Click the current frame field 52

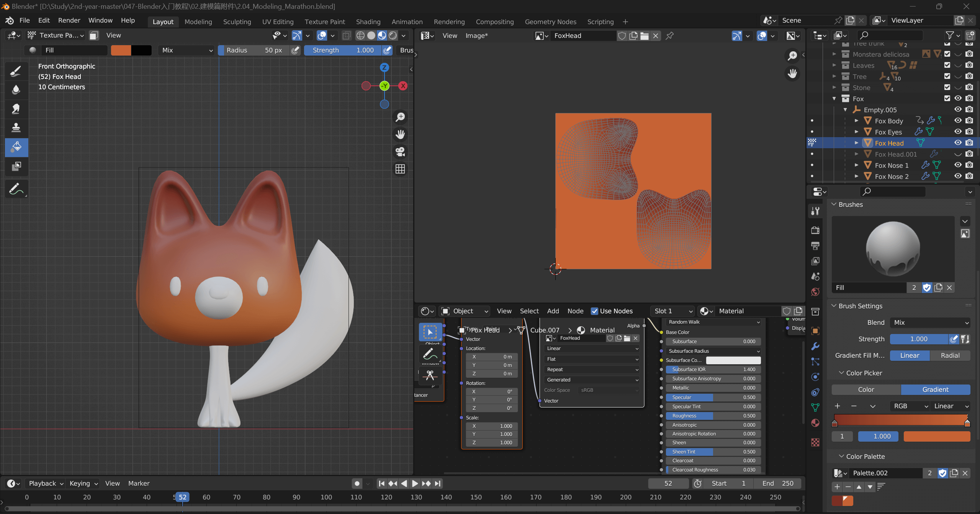point(668,483)
